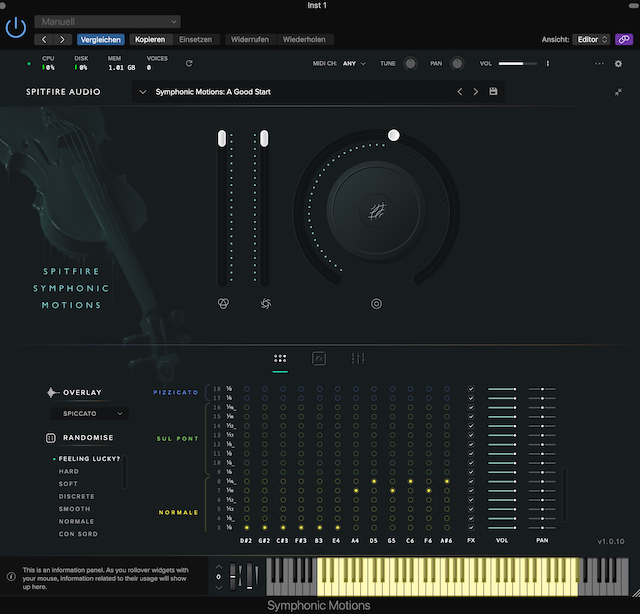Click the row 3 PAN slider
Image resolution: width=640 pixels, height=614 pixels.
coord(542,527)
